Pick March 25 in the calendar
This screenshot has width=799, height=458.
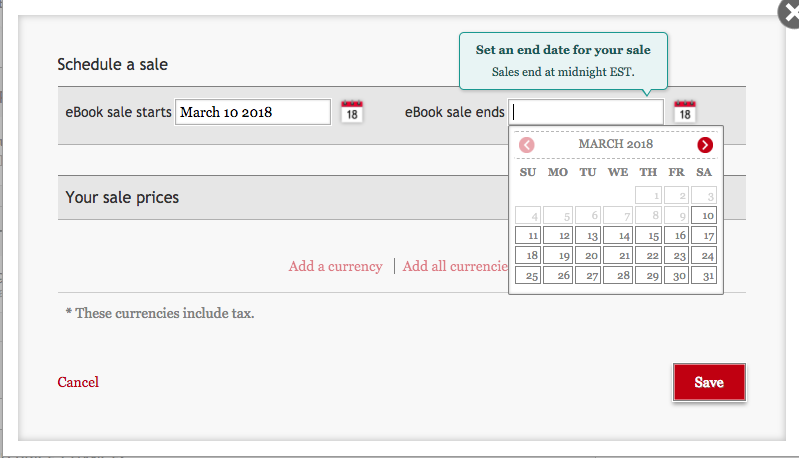pyautogui.click(x=529, y=275)
